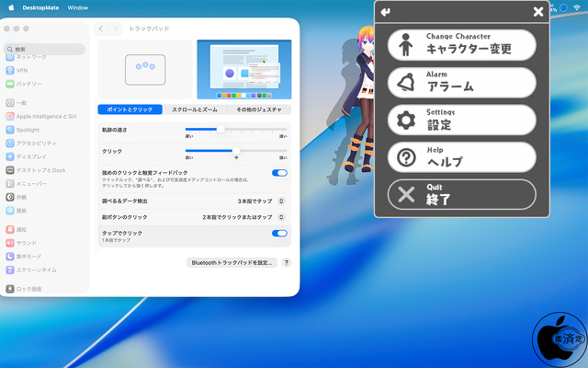Open Window menu in menu bar

click(78, 7)
